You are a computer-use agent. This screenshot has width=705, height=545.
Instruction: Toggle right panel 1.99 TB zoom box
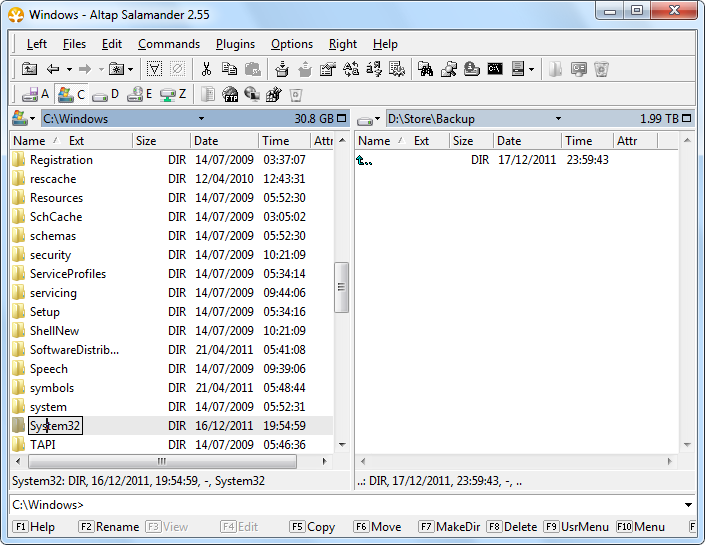pos(687,118)
